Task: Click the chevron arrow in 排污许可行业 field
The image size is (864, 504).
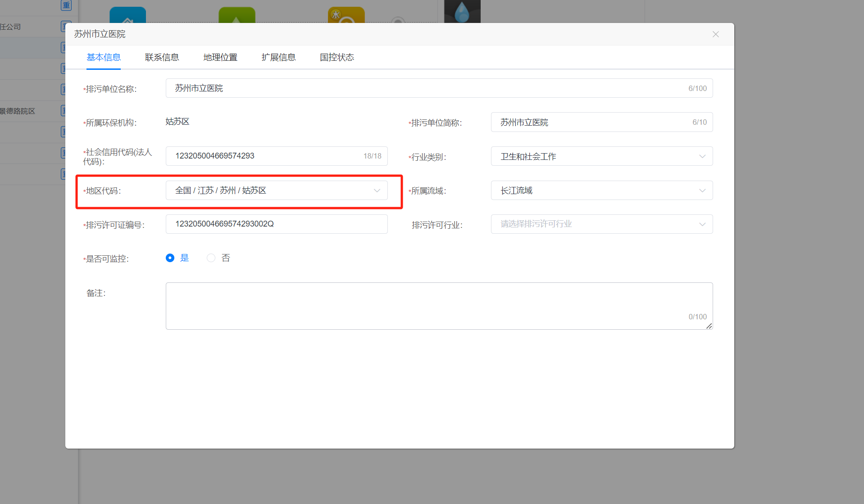Action: point(702,224)
